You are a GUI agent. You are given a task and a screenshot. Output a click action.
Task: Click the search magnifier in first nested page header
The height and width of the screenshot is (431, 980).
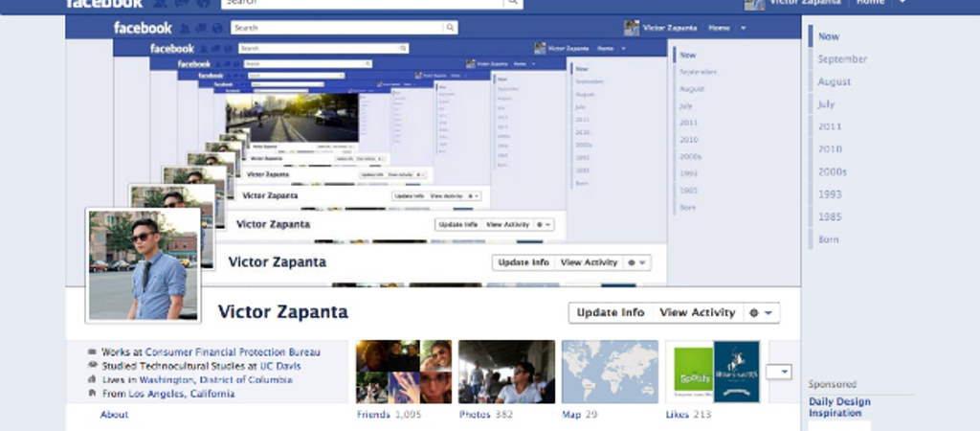450,28
